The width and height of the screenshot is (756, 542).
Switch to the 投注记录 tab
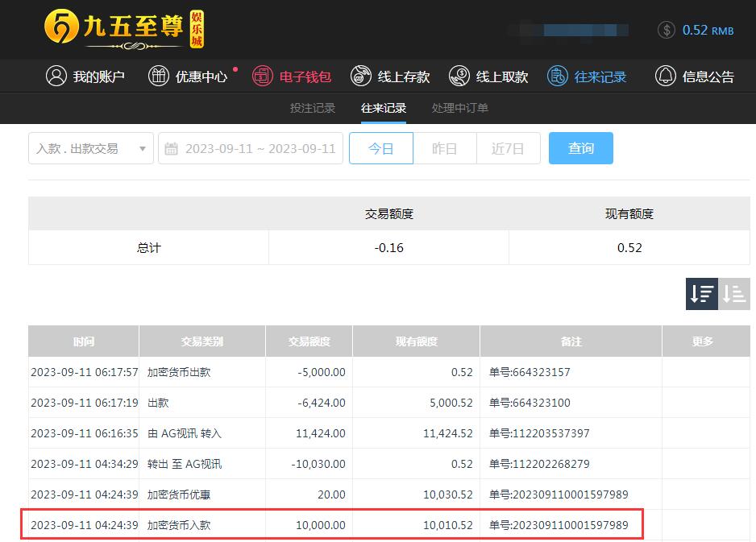pos(313,108)
